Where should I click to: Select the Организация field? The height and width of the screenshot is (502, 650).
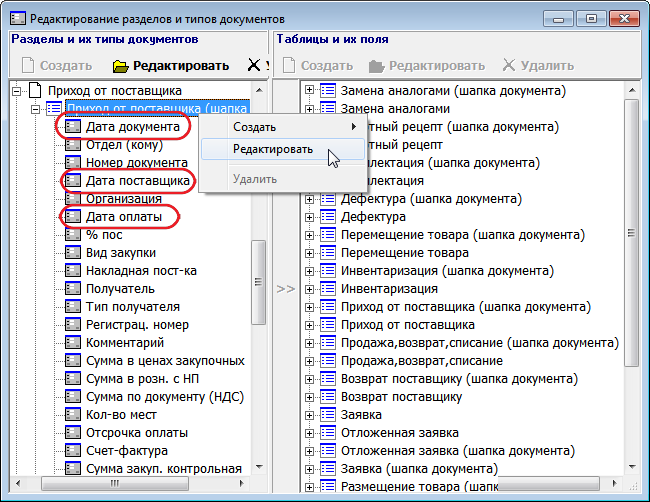coord(124,199)
